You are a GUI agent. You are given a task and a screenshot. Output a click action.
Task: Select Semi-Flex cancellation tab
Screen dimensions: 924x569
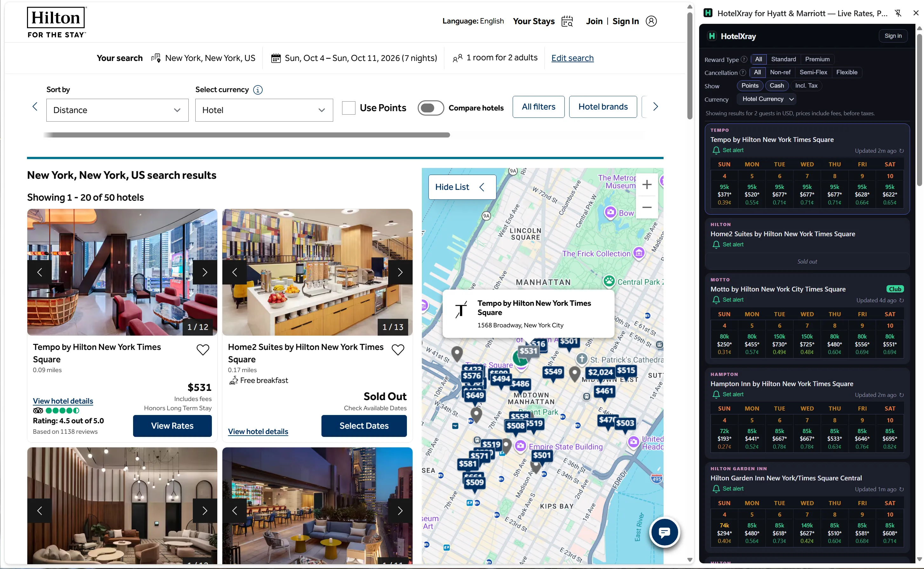813,72
